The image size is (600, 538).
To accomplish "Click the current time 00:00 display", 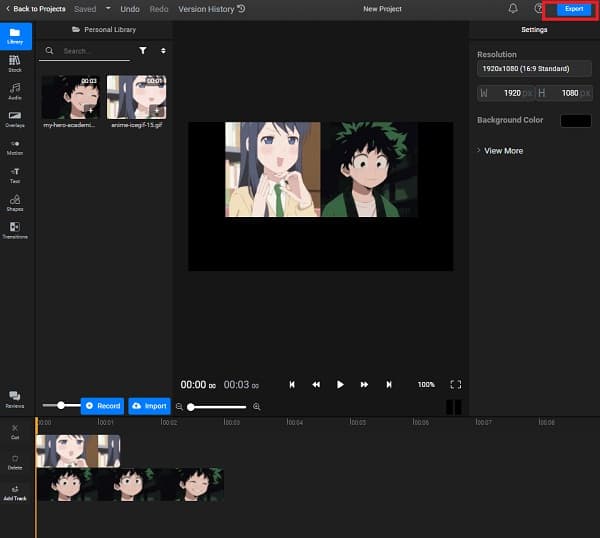I will [198, 385].
